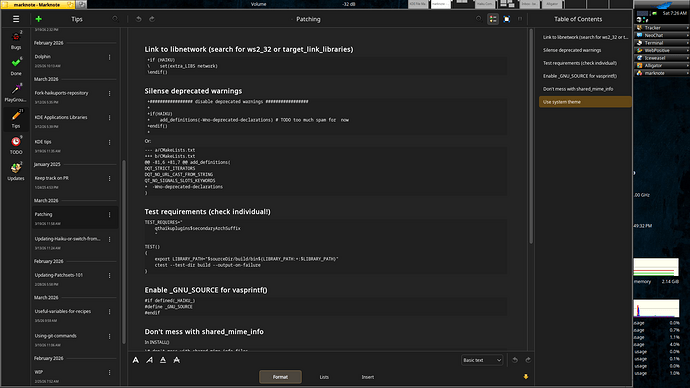Open the Done notebook
The image size is (690, 388).
pyautogui.click(x=16, y=66)
